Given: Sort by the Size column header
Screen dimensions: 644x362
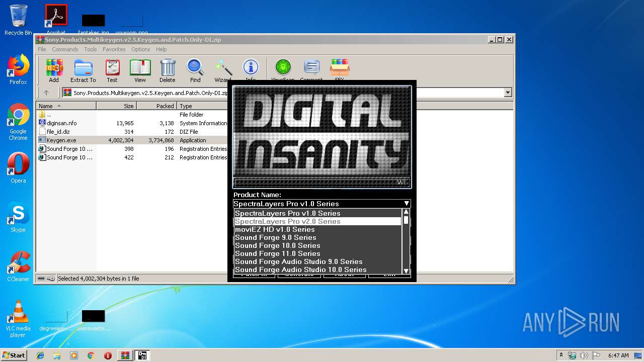Looking at the screenshot, I should [116, 106].
